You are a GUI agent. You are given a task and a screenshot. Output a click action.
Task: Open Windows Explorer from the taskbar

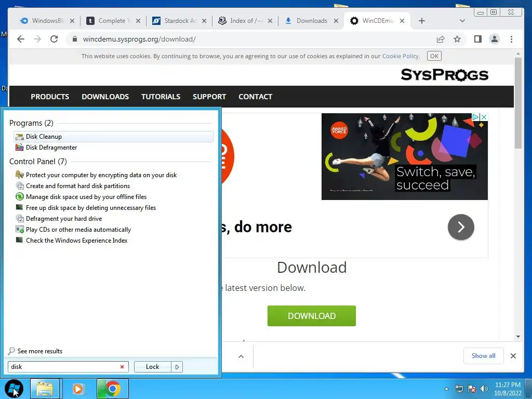45,389
